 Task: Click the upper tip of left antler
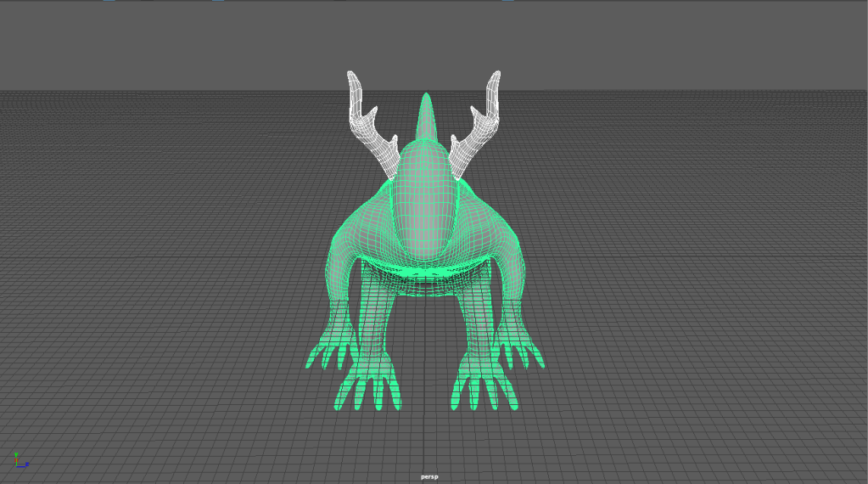click(x=355, y=79)
